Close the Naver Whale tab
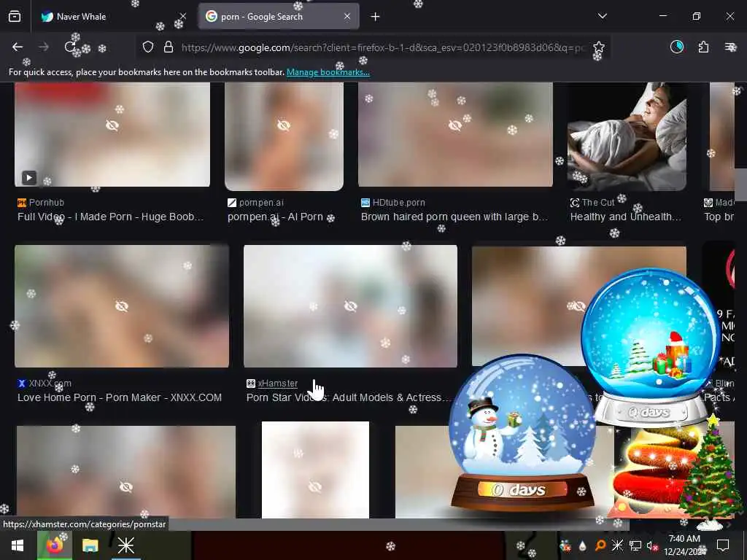The height and width of the screenshot is (560, 747). 183,17
